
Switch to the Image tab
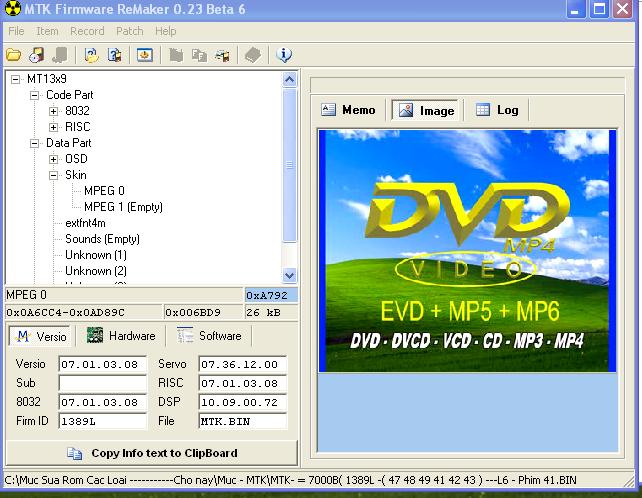click(425, 110)
